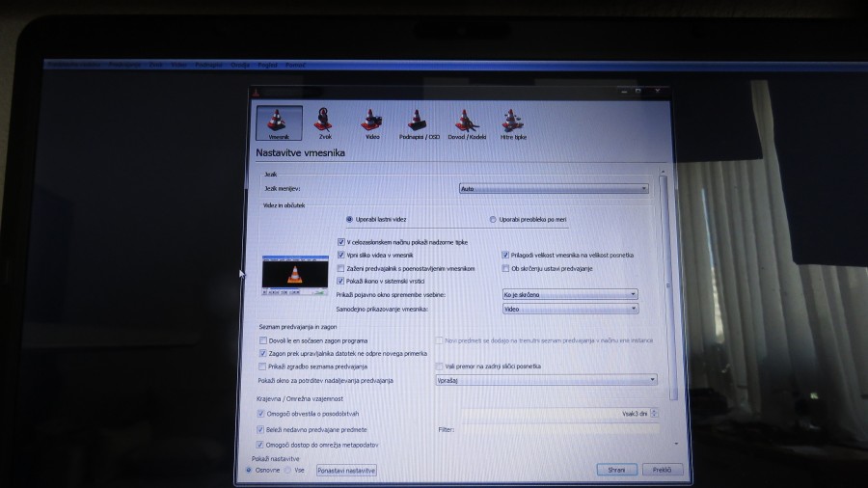Click the Filter text input field
Screen dimensions: 868x488
click(x=560, y=428)
